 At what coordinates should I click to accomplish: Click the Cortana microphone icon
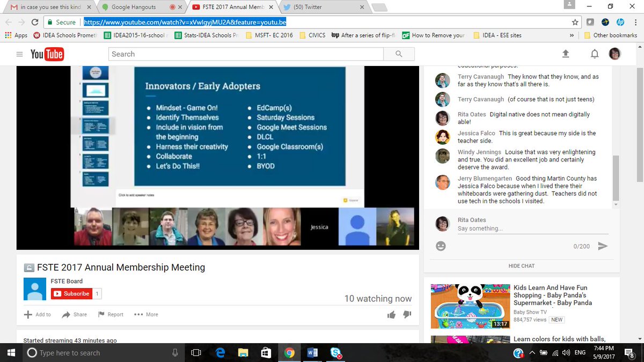175,352
